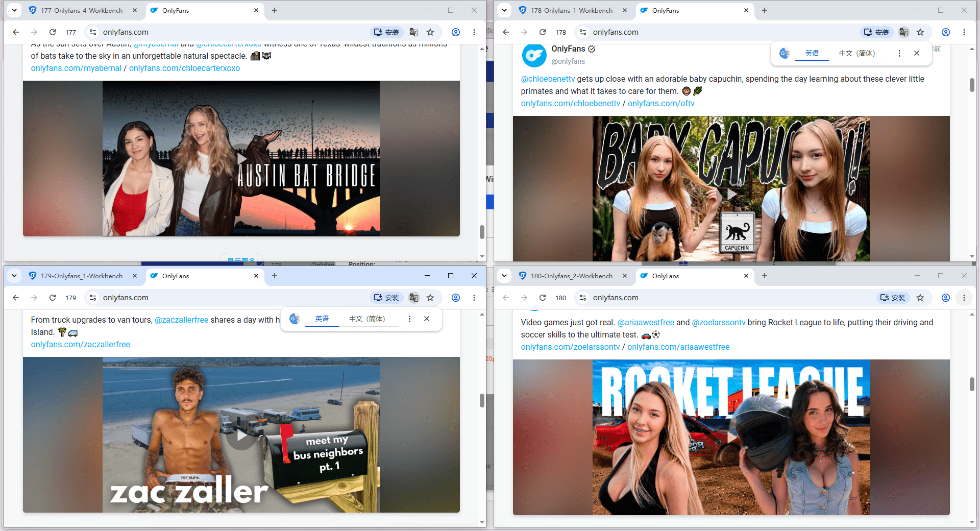
Task: Expand tab search dropdown in window 180
Action: tap(504, 276)
